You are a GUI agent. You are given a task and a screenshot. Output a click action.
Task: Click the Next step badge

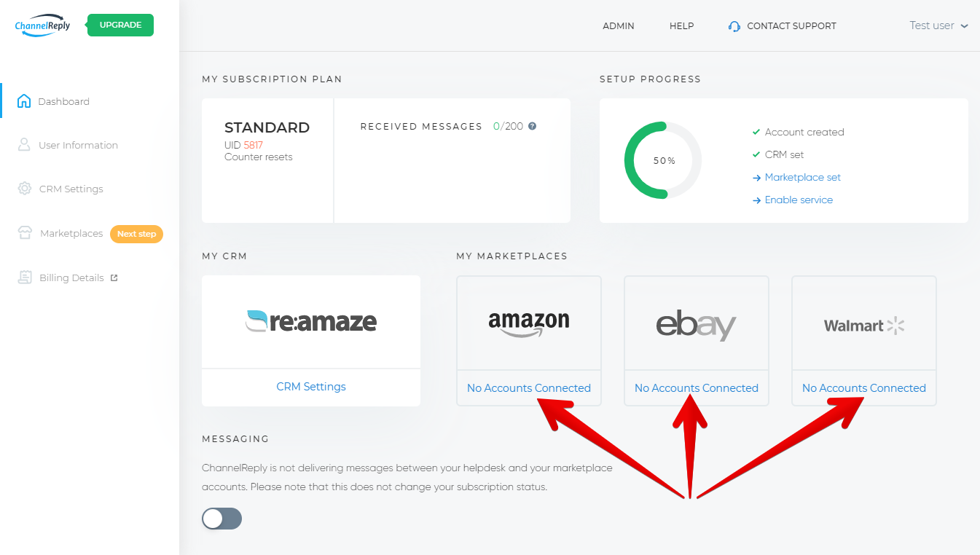point(136,234)
